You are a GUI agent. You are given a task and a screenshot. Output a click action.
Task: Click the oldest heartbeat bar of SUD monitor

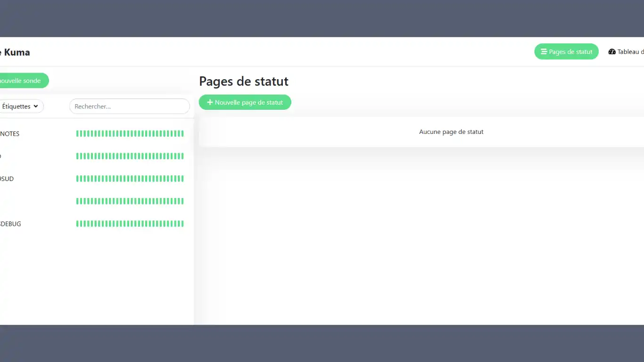77,179
